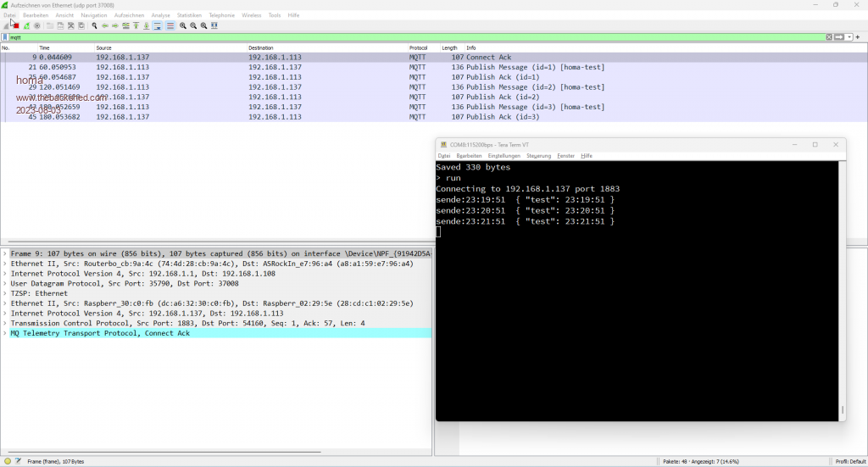
Task: Expand MQ Telemetry Transport Protocol details
Action: coord(5,333)
